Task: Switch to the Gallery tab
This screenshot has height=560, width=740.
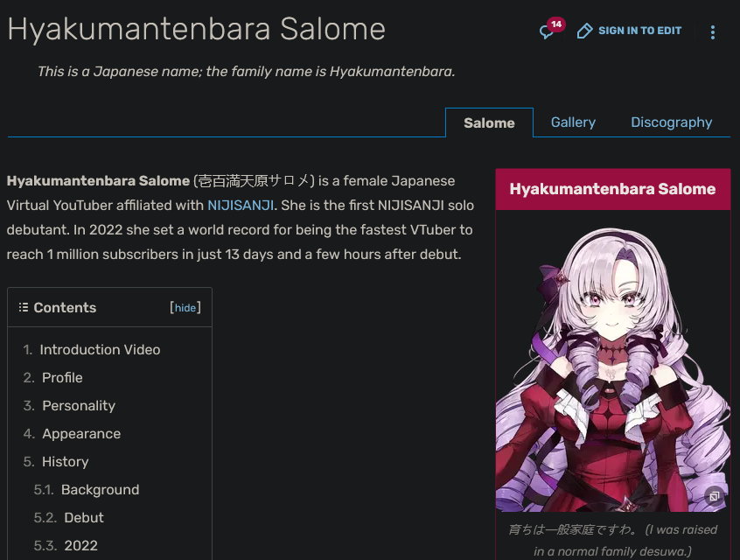Action: click(573, 122)
